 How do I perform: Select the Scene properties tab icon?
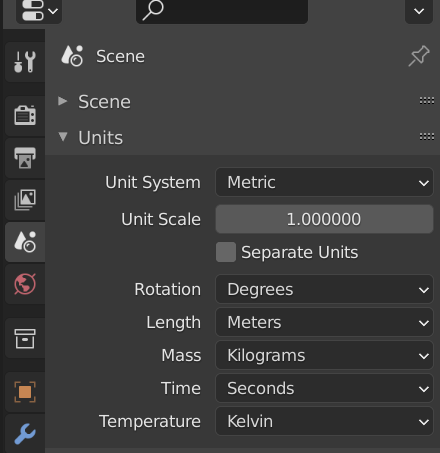[x=25, y=242]
